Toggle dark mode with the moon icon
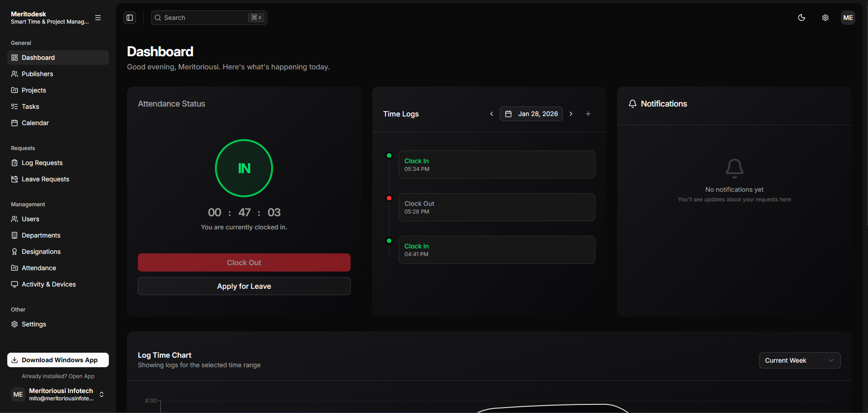868x413 pixels. click(x=801, y=18)
